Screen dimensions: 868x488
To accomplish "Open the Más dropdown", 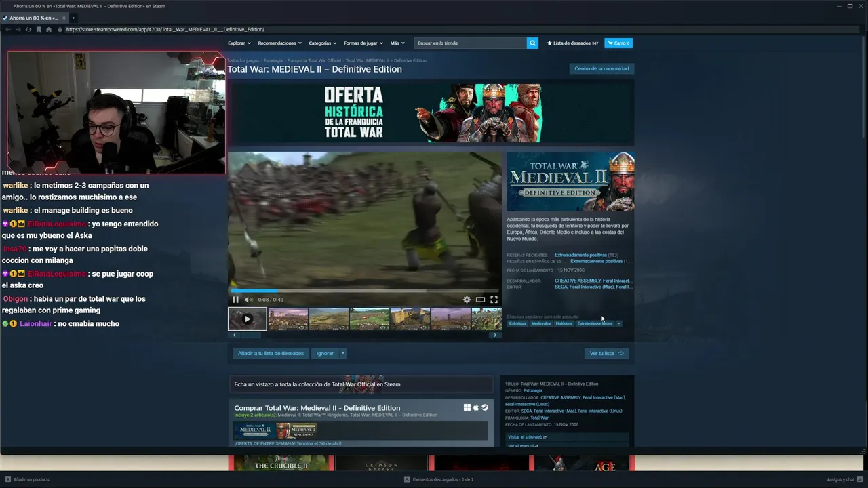I will 397,43.
